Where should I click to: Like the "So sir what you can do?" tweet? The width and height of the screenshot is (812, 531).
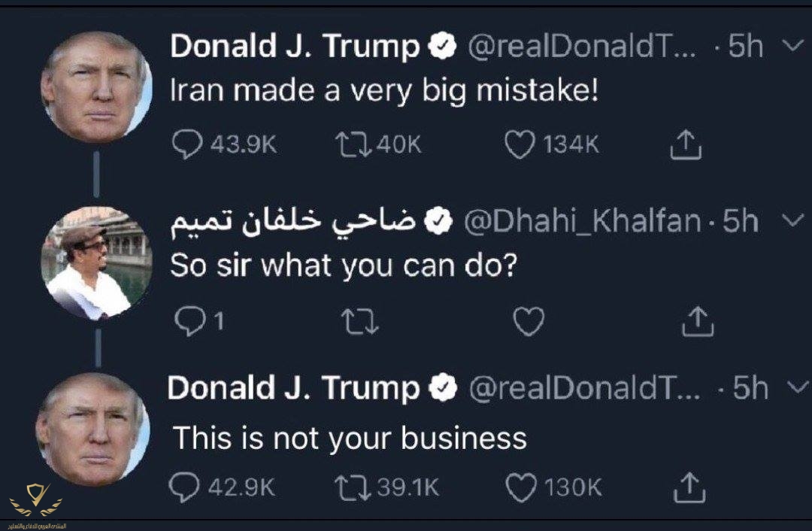pyautogui.click(x=529, y=323)
